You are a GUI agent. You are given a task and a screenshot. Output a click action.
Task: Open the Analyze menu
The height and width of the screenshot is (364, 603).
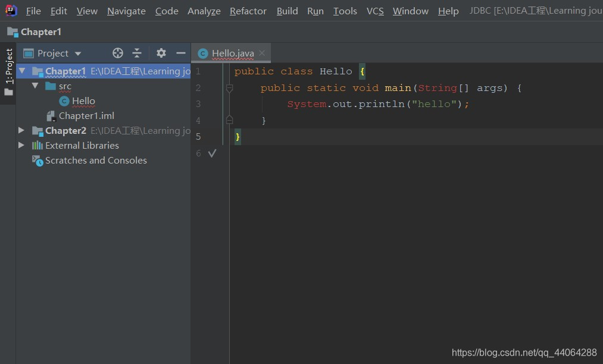click(204, 11)
